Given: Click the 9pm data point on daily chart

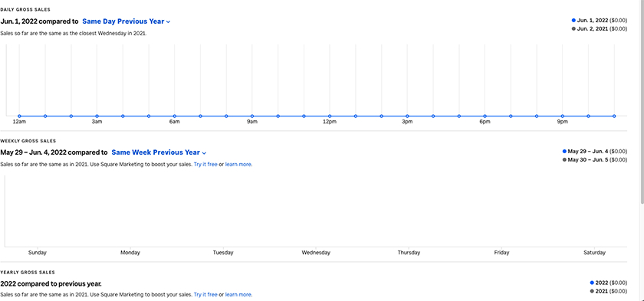Looking at the screenshot, I should point(563,116).
